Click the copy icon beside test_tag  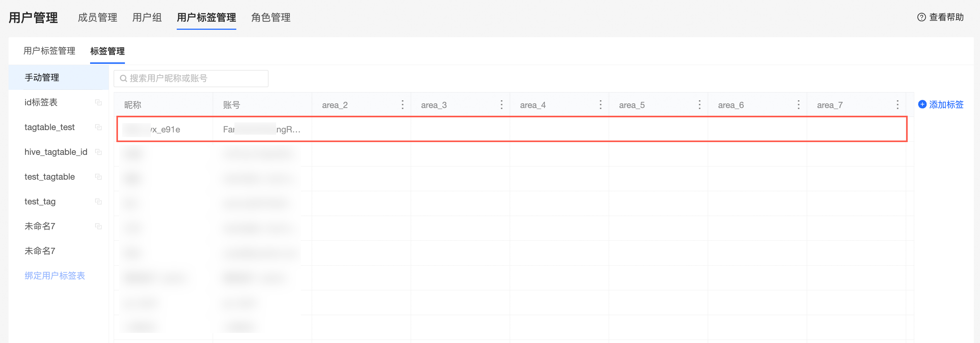99,202
